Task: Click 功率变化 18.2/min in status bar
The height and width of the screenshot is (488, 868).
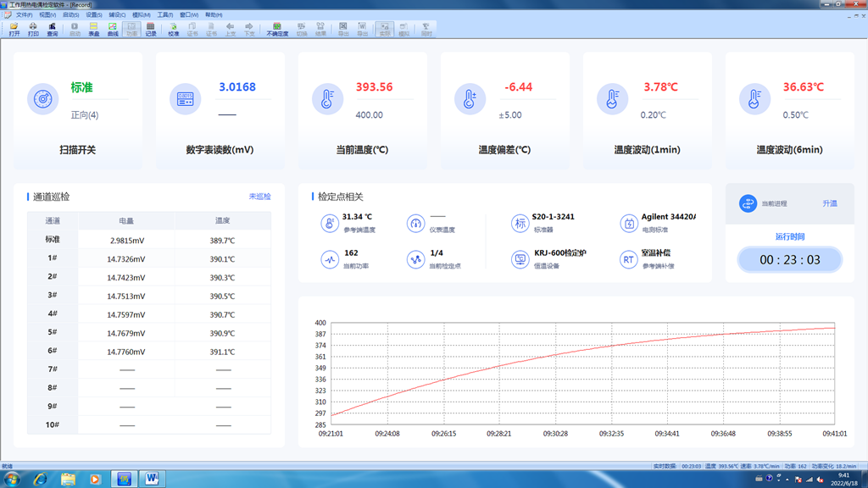Action: click(x=834, y=467)
